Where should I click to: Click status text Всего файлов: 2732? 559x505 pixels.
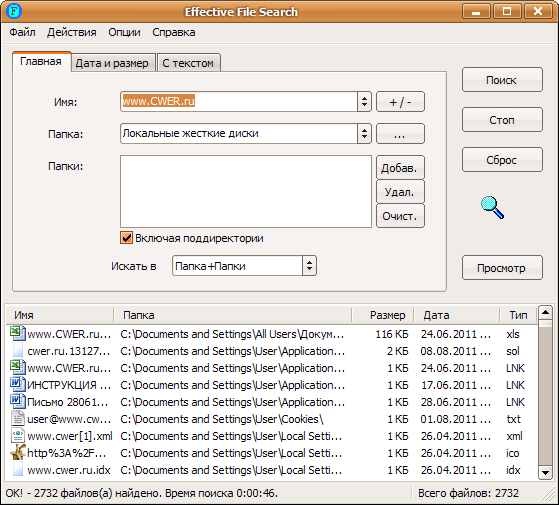468,493
